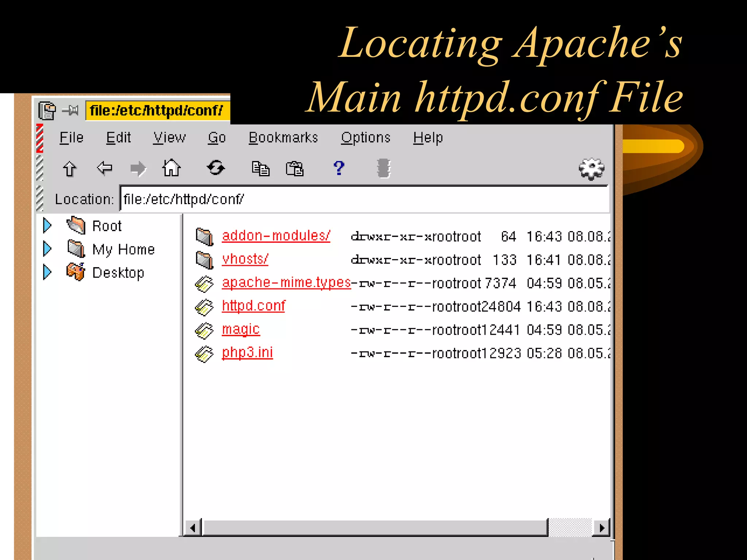The height and width of the screenshot is (560, 747).
Task: Select the My Home tree label
Action: [124, 250]
